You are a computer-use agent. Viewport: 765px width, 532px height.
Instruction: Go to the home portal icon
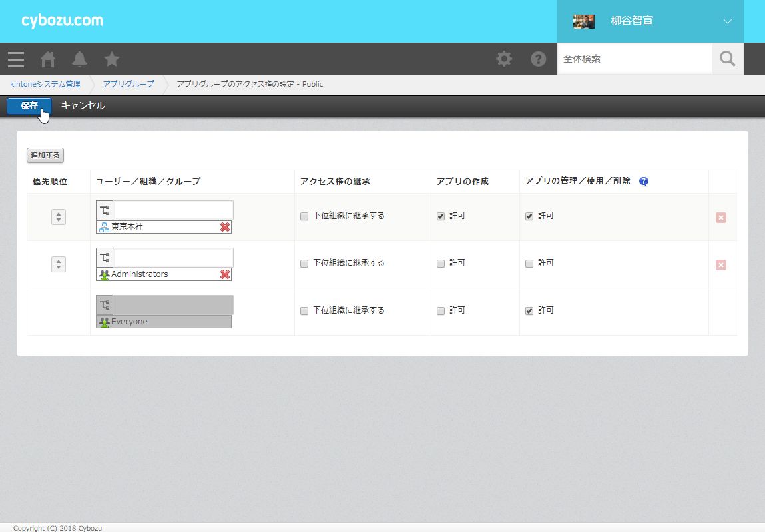48,59
